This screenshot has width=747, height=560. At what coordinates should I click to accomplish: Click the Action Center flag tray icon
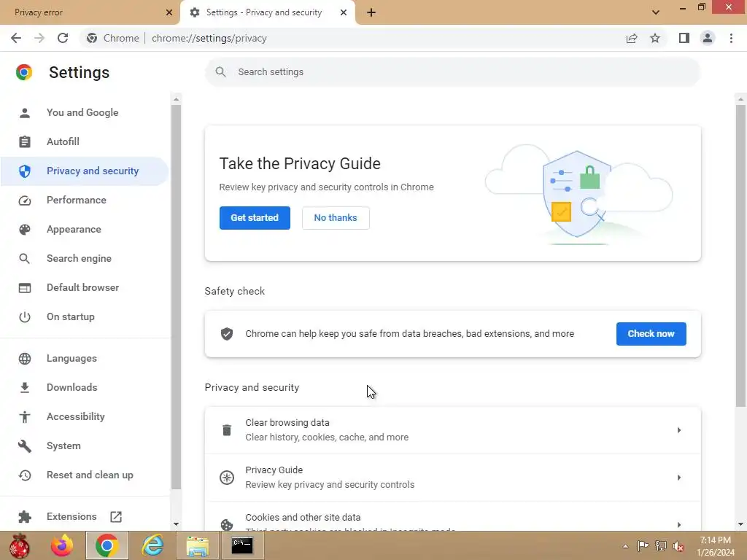[643, 546]
